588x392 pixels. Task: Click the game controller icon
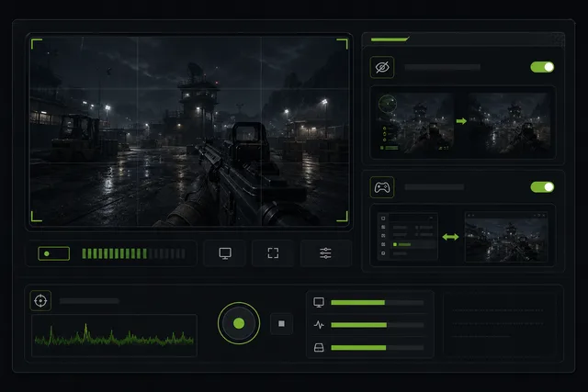coord(382,187)
